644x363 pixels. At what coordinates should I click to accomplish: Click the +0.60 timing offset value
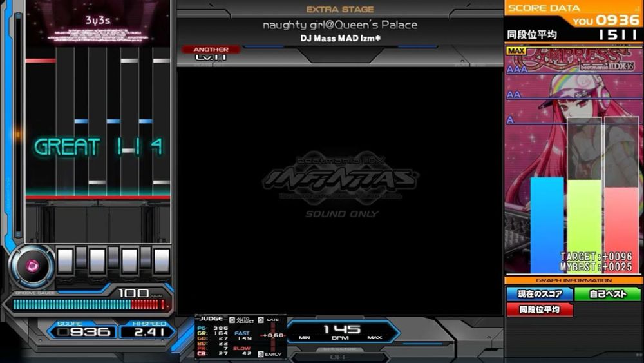point(274,335)
